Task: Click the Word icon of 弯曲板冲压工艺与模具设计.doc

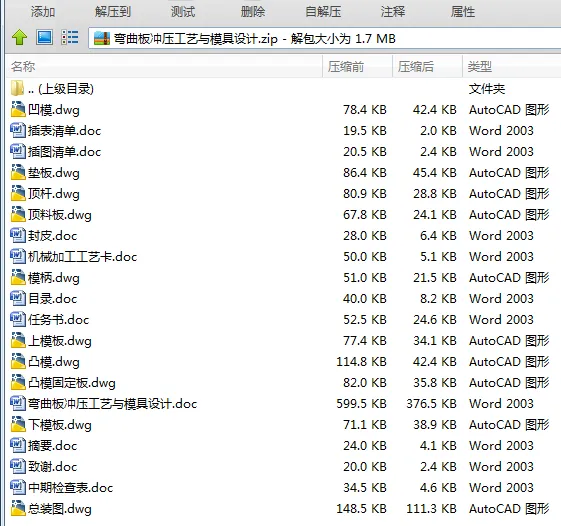Action: [18, 403]
